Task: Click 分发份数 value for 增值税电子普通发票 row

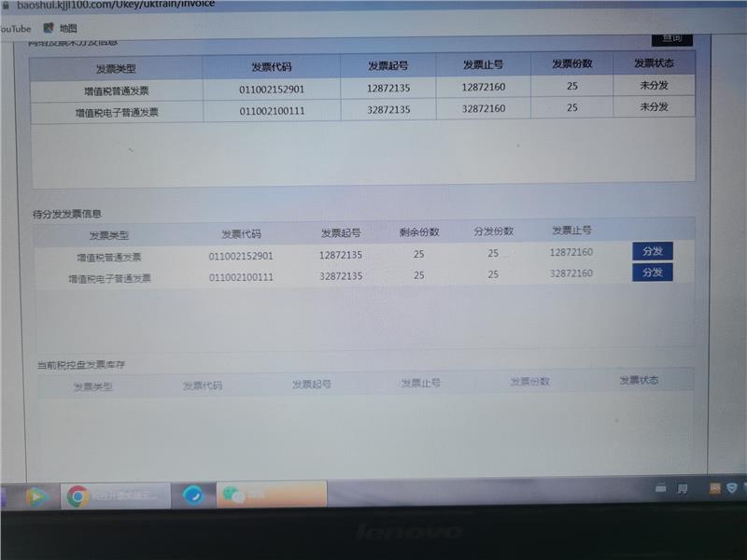Action: click(493, 275)
